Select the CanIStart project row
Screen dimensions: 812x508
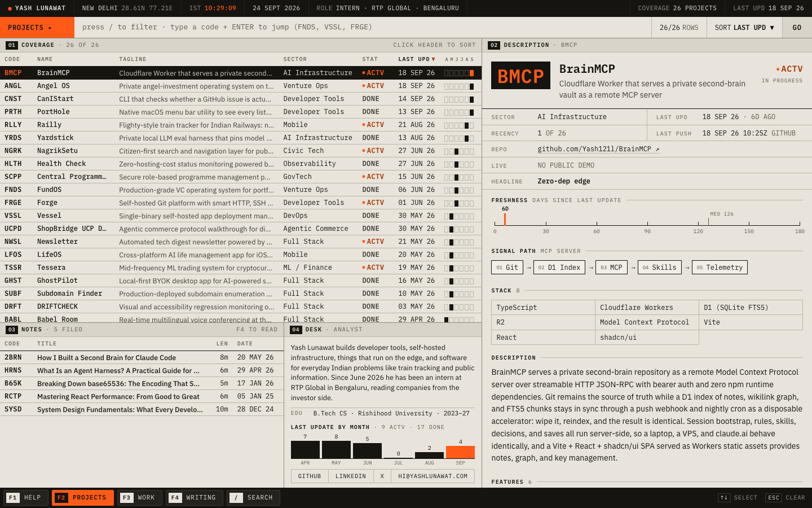[x=241, y=99]
